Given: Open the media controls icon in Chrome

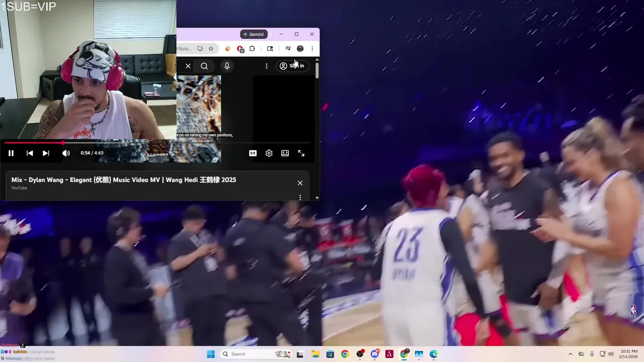Looking at the screenshot, I should tap(288, 49).
